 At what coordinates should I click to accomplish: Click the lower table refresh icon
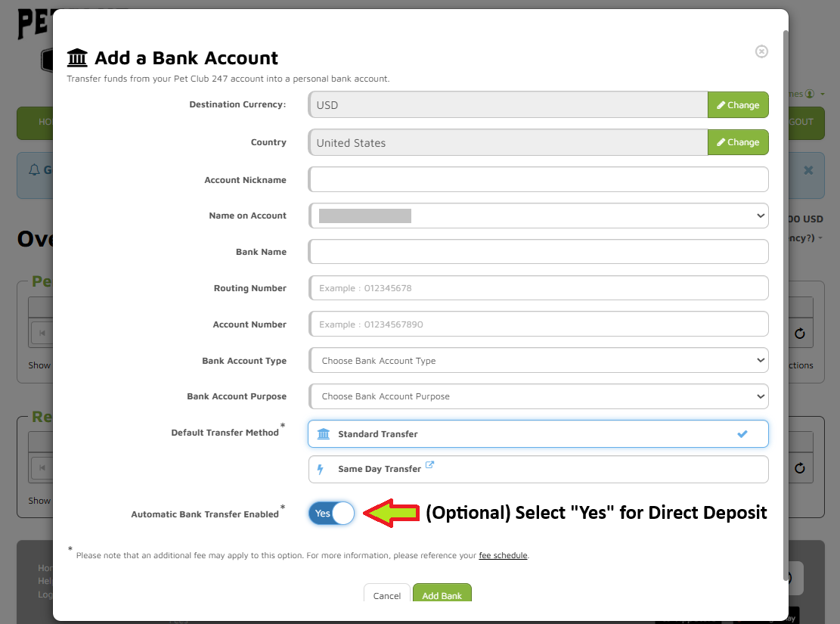[x=799, y=469]
